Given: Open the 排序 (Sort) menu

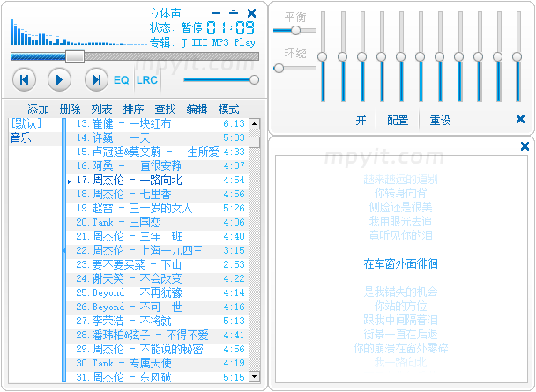Looking at the screenshot, I should [134, 109].
